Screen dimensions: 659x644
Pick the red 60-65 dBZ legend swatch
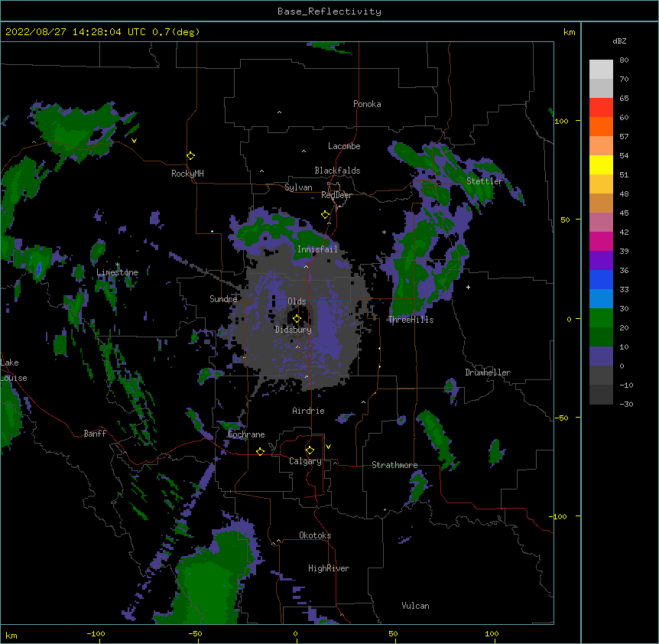point(601,108)
